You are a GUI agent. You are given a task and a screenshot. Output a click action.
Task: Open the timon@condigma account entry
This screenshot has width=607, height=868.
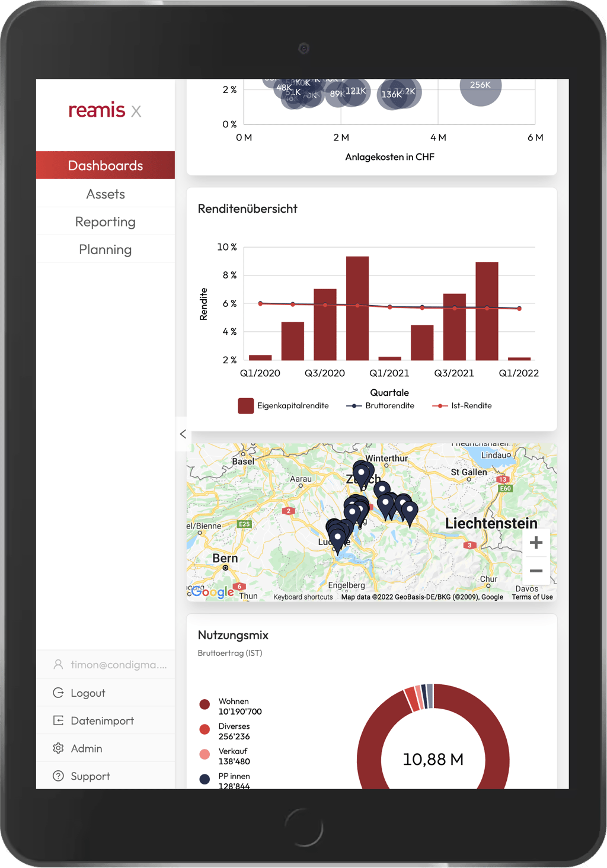point(106,664)
